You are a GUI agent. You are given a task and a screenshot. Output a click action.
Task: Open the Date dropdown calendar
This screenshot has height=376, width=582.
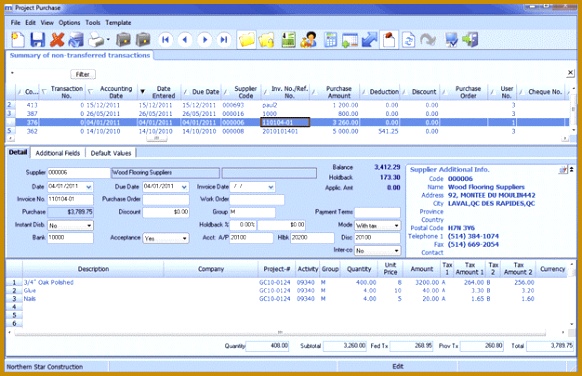pyautogui.click(x=89, y=187)
